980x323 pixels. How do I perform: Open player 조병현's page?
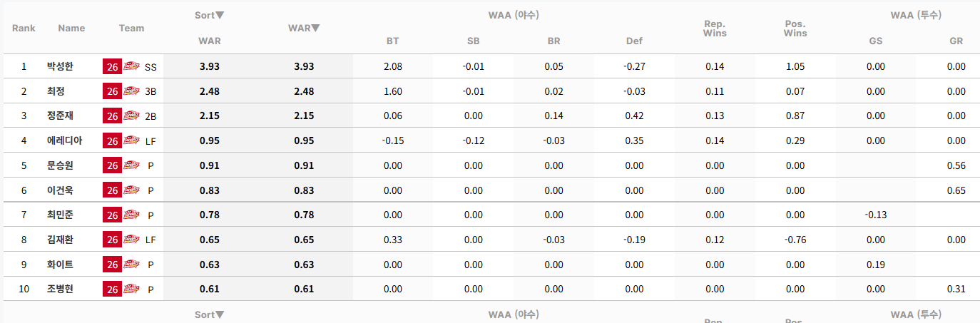60,289
